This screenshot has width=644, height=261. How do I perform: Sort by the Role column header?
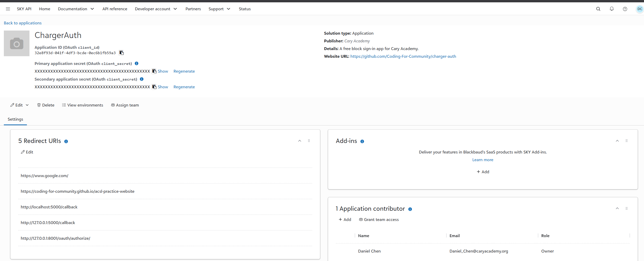point(545,236)
